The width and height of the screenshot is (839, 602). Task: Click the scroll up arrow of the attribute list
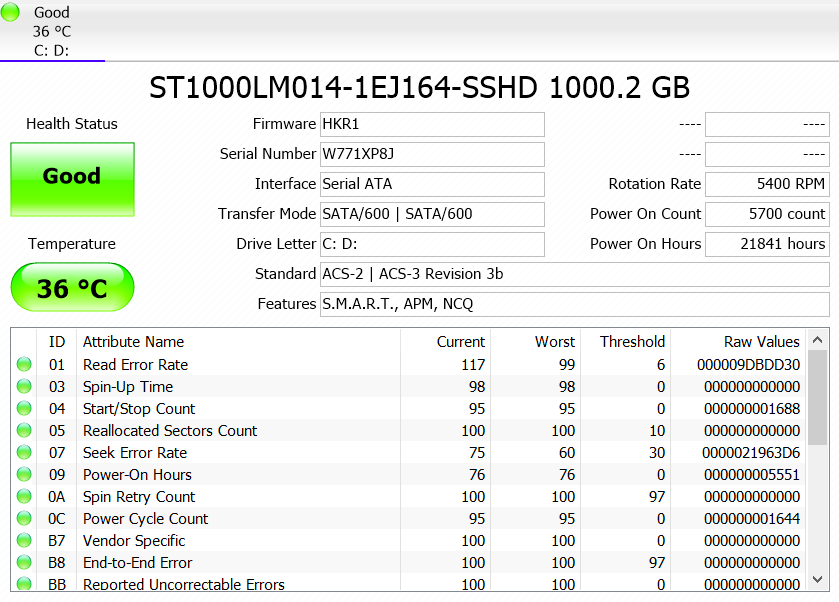coord(817,340)
